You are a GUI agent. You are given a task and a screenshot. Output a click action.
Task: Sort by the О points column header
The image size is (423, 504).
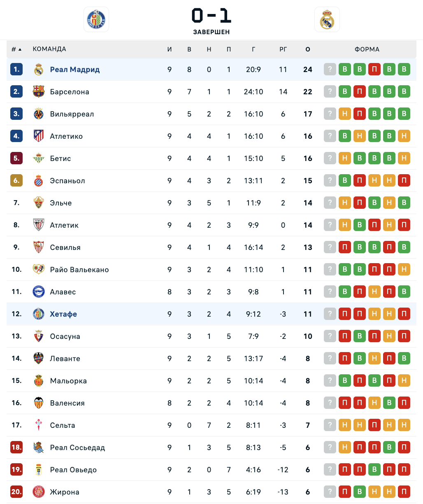click(308, 49)
